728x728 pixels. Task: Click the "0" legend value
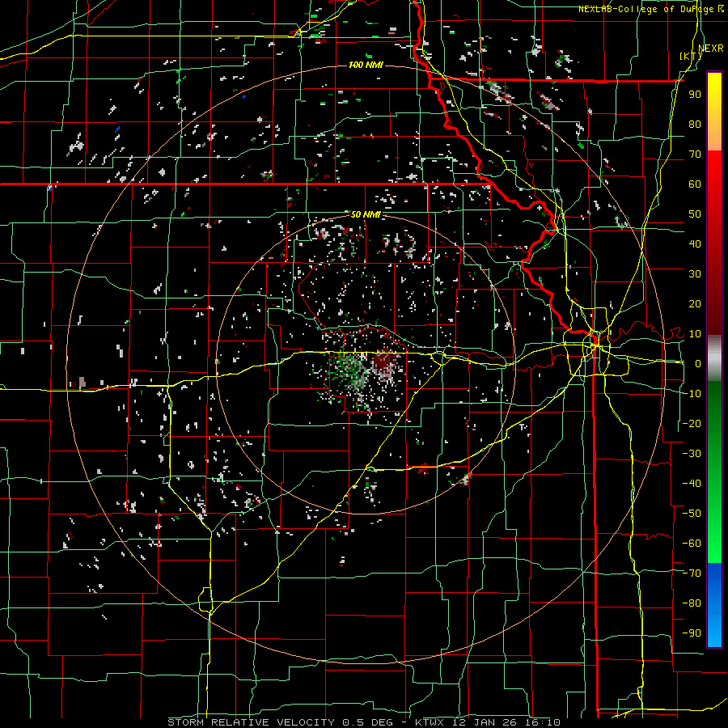(x=698, y=364)
